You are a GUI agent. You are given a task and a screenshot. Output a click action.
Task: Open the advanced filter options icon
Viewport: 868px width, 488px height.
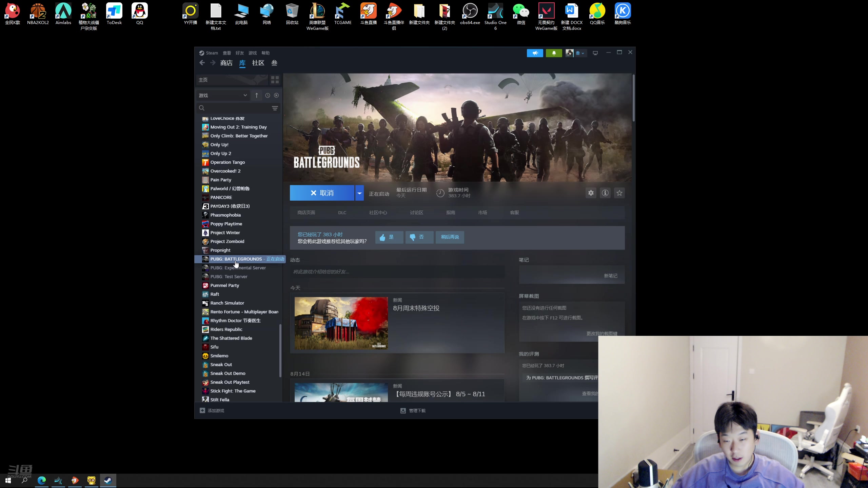point(275,108)
